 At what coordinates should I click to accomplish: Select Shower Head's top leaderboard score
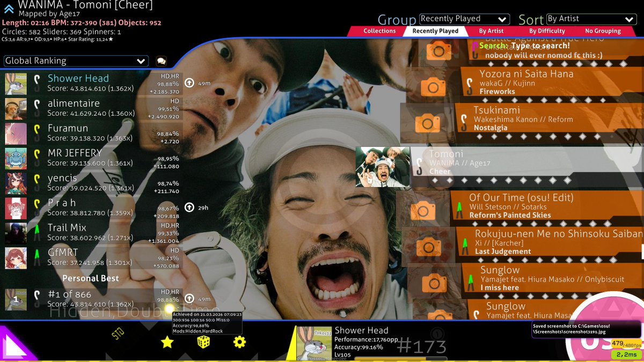(92, 84)
